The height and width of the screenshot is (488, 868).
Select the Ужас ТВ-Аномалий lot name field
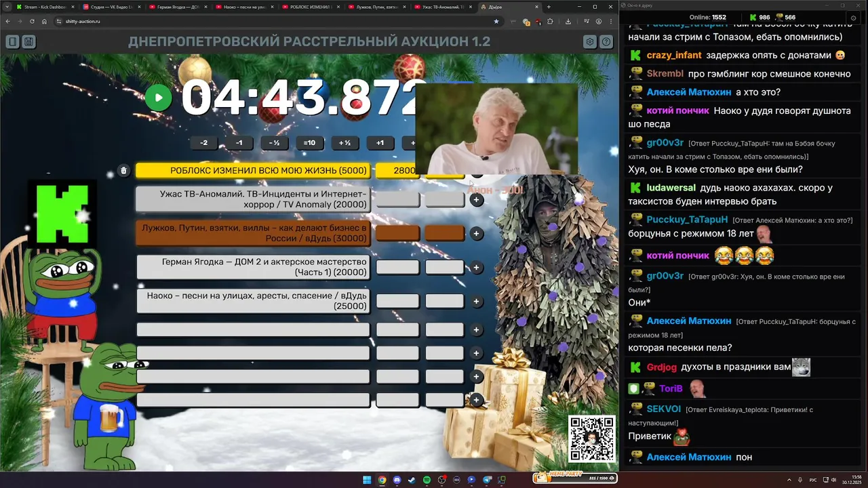pyautogui.click(x=253, y=199)
